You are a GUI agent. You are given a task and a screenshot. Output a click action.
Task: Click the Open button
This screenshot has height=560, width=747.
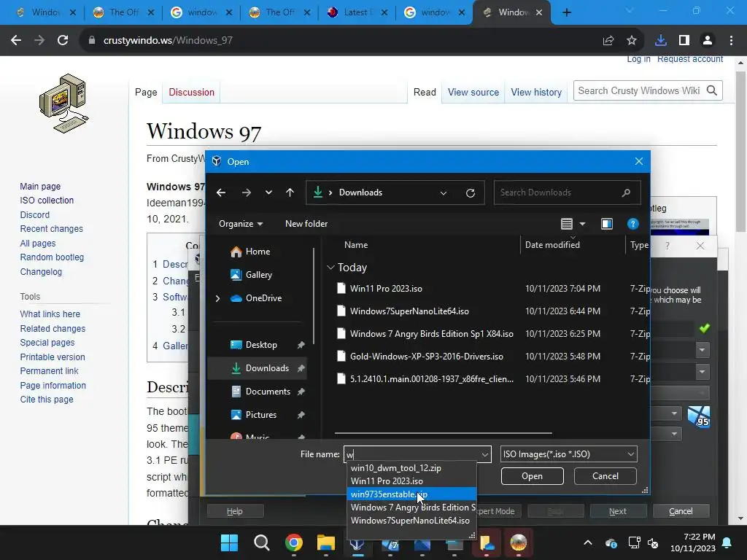(532, 476)
